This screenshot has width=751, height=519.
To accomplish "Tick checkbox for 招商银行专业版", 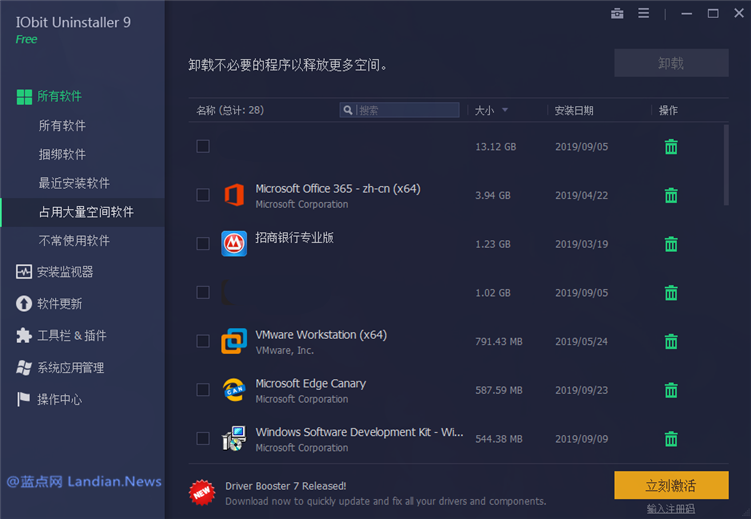I will pos(203,244).
